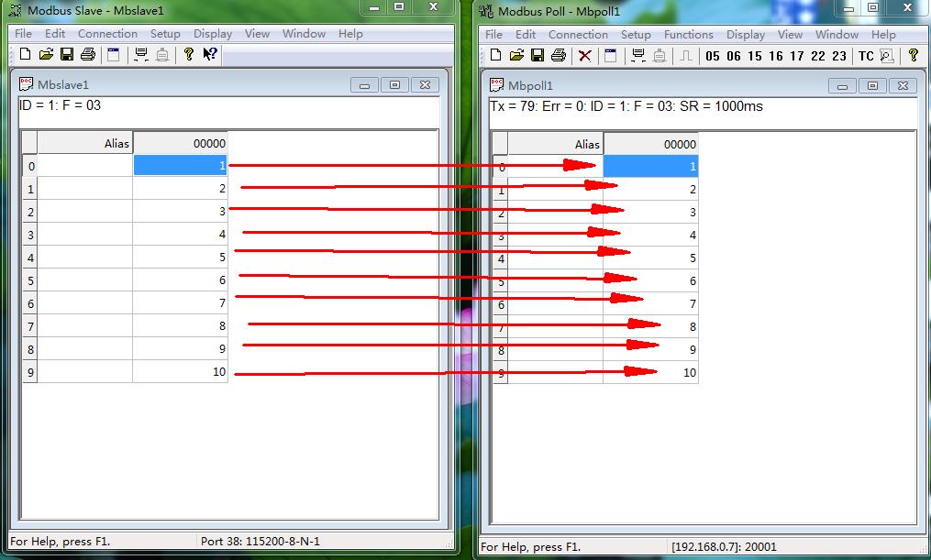Click red X icon in Modbus Poll toolbar
Screen dimensions: 931x560
coord(585,56)
